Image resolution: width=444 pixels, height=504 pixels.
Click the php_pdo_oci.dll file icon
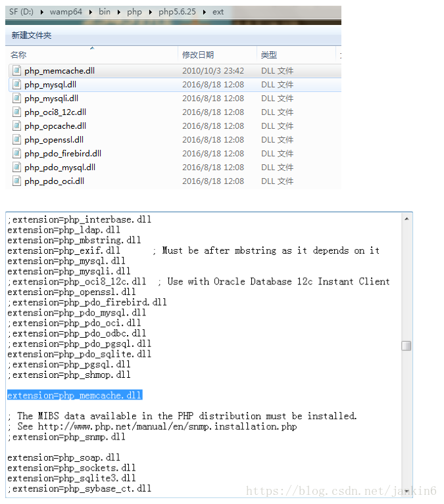[16, 181]
